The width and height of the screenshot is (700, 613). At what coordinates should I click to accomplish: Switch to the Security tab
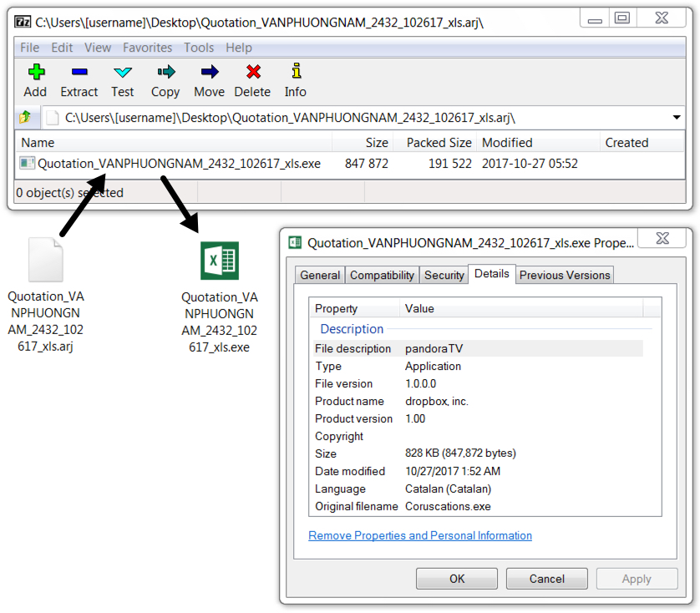(x=444, y=275)
